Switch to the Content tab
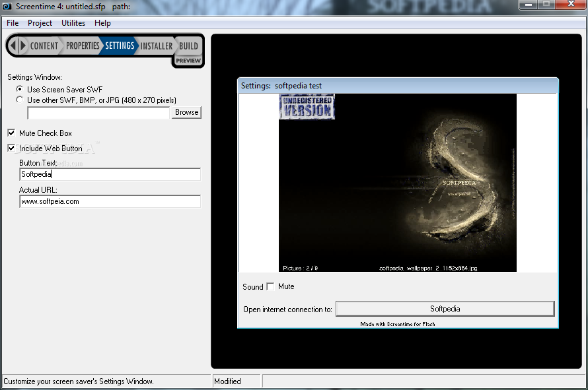The height and width of the screenshot is (390, 588). click(44, 46)
